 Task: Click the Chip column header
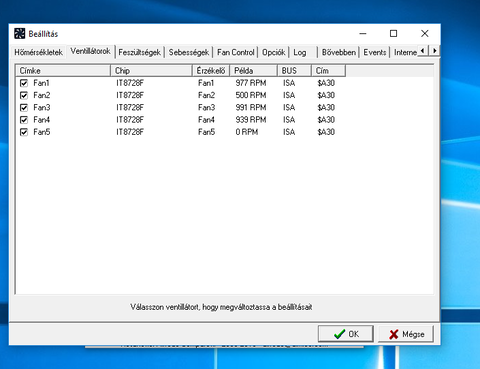151,71
